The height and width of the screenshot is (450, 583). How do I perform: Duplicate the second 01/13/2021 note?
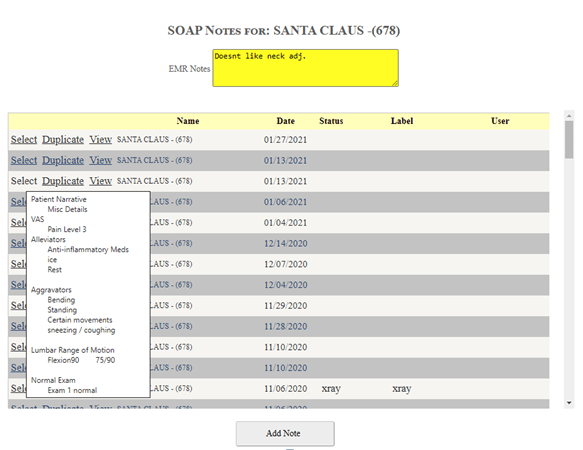(x=63, y=181)
